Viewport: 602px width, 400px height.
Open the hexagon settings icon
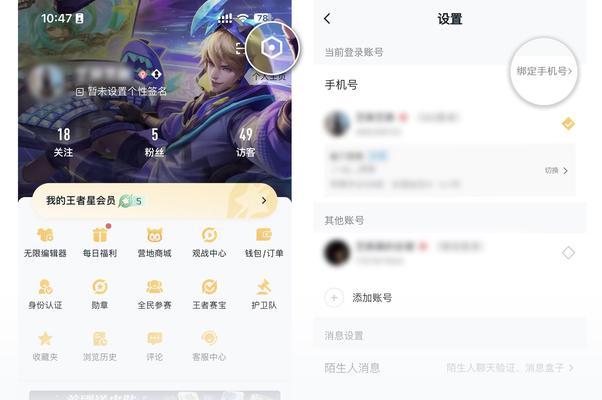[271, 48]
